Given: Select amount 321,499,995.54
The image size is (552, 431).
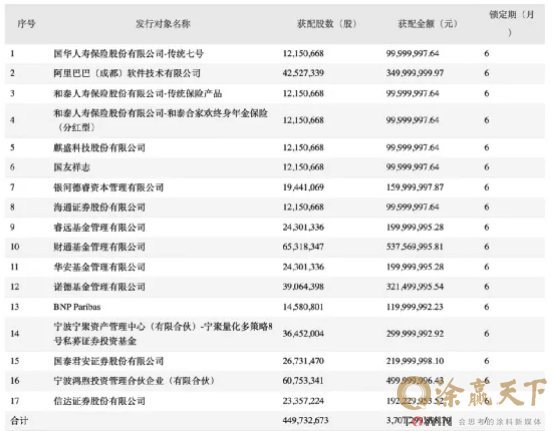Looking at the screenshot, I should point(415,287).
